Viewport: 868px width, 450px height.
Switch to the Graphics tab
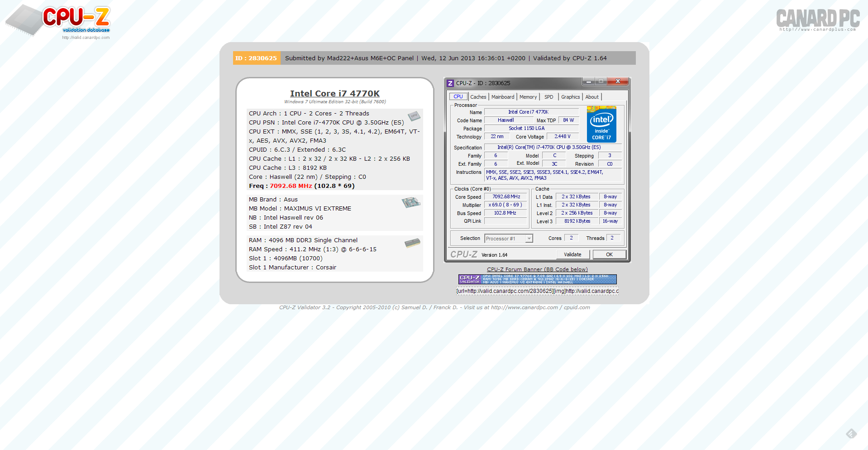coord(570,97)
